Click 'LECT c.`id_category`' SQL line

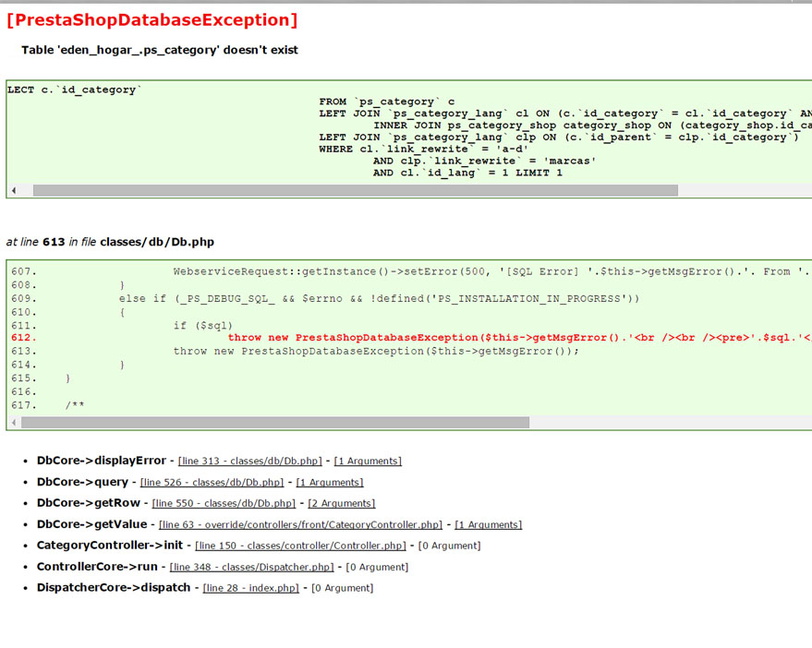(x=74, y=90)
